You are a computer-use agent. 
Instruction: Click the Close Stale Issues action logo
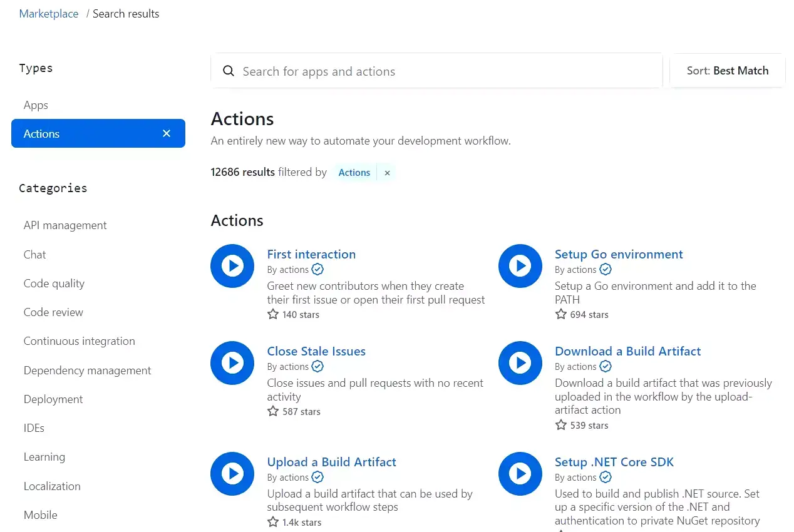pyautogui.click(x=232, y=362)
